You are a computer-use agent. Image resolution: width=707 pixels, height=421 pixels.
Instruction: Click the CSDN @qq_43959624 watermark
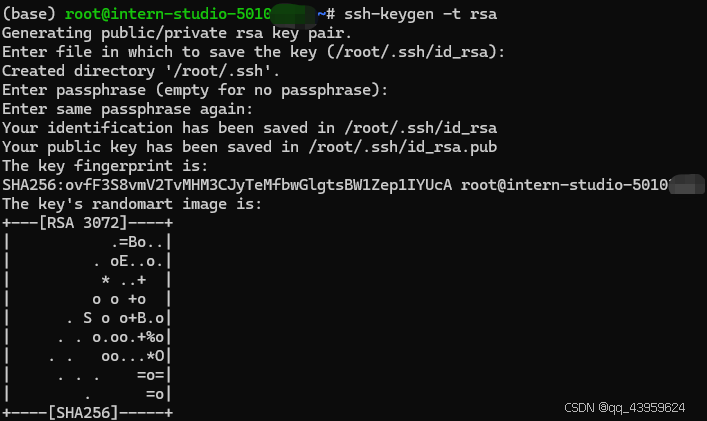point(624,408)
